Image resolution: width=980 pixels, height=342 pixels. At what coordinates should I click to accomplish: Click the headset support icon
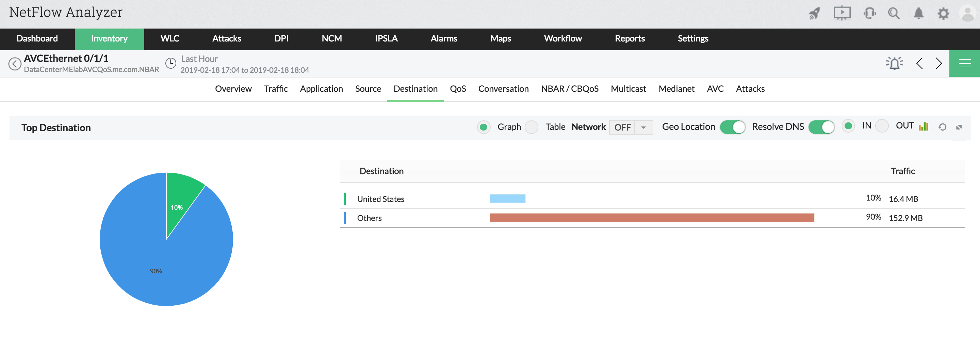(869, 14)
